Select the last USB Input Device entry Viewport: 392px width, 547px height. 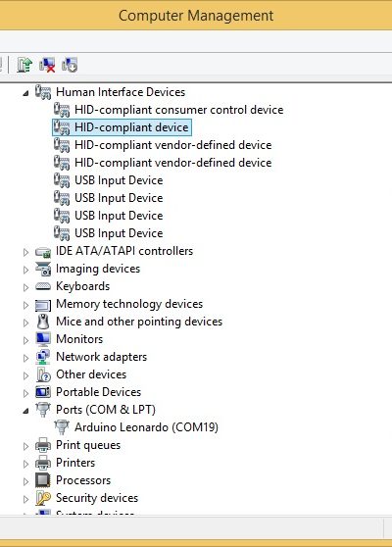[119, 233]
